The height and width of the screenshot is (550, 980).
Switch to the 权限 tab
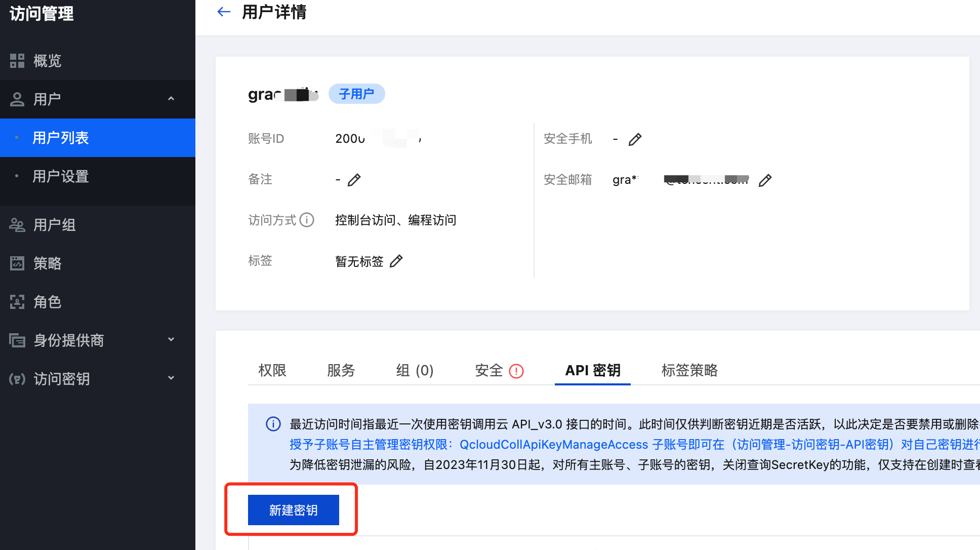[272, 370]
